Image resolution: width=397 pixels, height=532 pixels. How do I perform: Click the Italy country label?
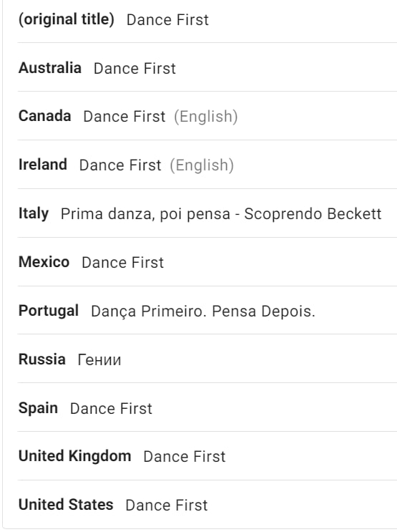34,213
